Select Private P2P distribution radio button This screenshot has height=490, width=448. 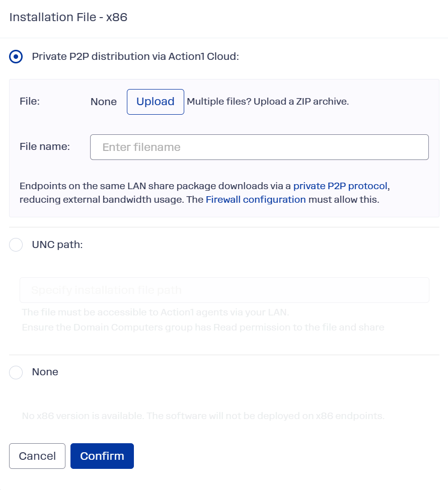pyautogui.click(x=16, y=56)
